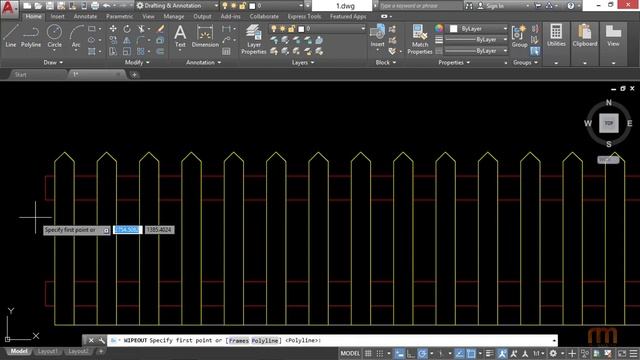Activate the Rotate tool
The width and height of the screenshot is (640, 360).
point(127,29)
